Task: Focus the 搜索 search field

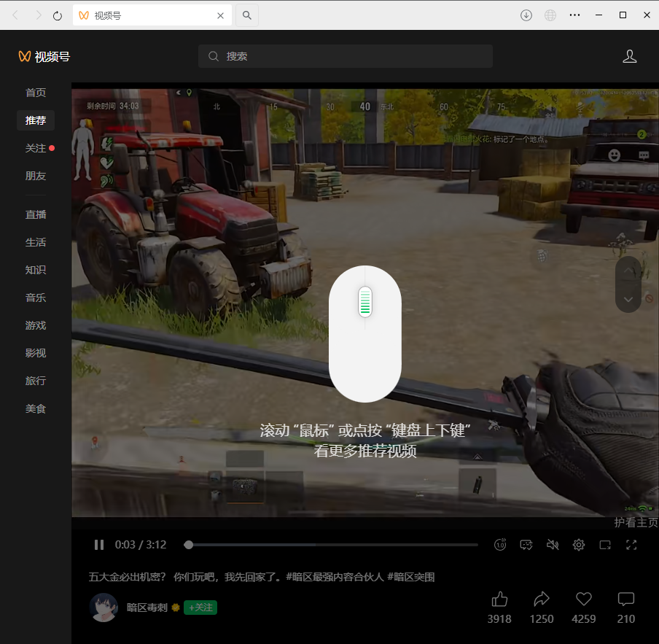Action: point(345,56)
